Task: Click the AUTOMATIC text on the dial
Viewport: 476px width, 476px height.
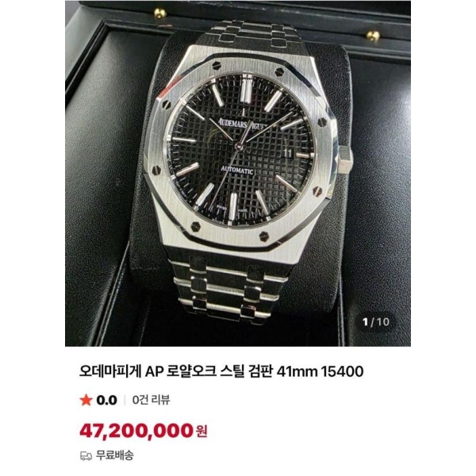Action: click(236, 170)
